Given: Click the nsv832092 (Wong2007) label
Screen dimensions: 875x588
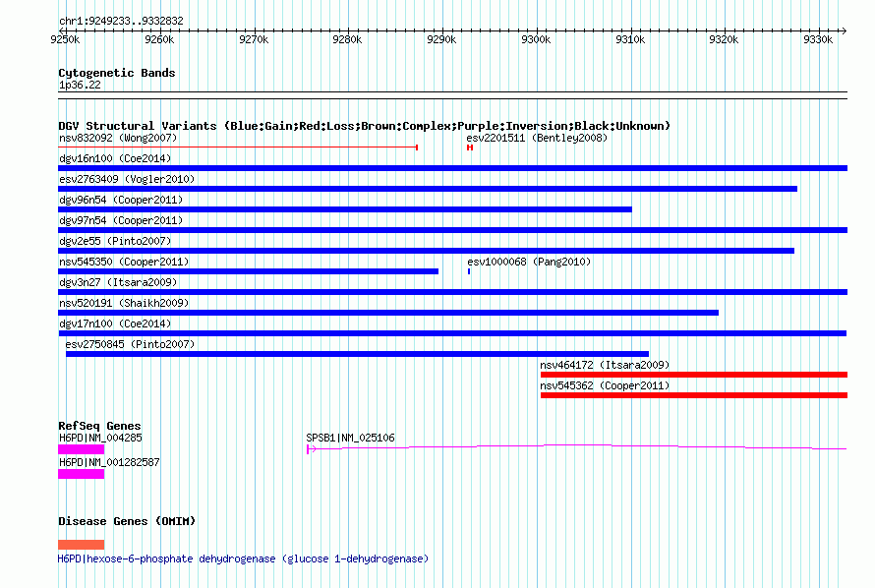Looking at the screenshot, I should pyautogui.click(x=118, y=138).
